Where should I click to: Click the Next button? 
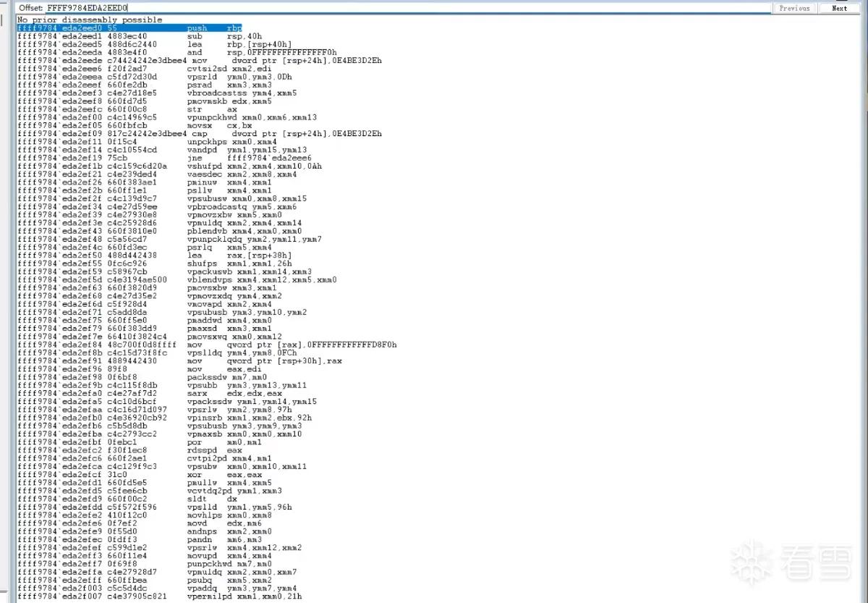[x=839, y=8]
